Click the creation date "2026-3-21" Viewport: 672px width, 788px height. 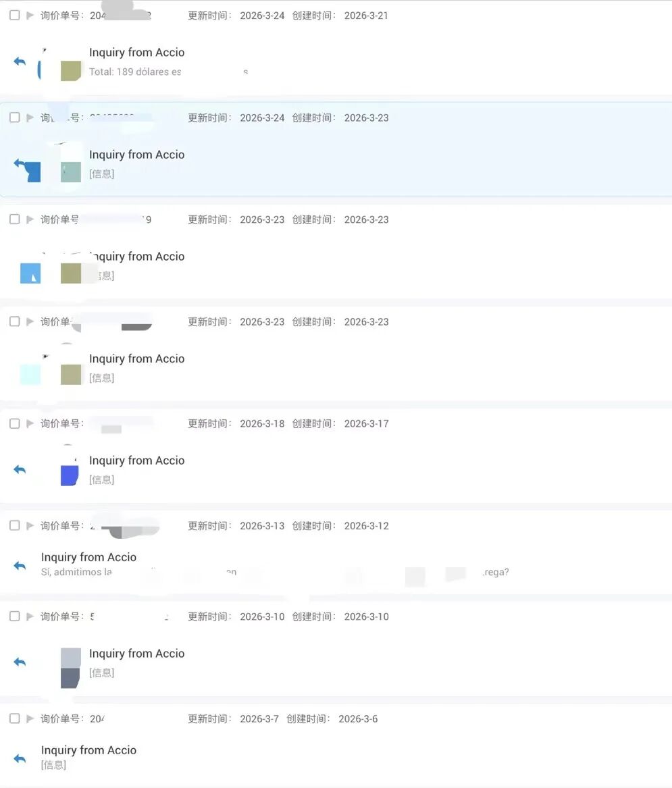(x=366, y=16)
